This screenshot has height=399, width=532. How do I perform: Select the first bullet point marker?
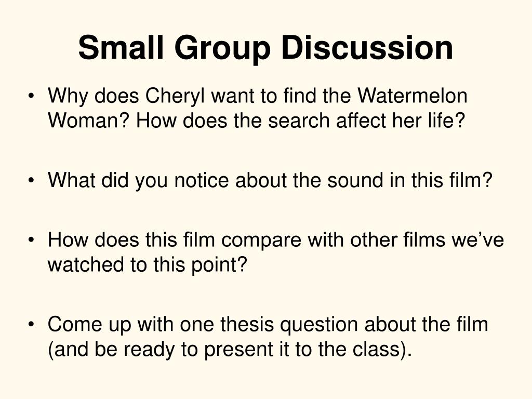tap(31, 96)
